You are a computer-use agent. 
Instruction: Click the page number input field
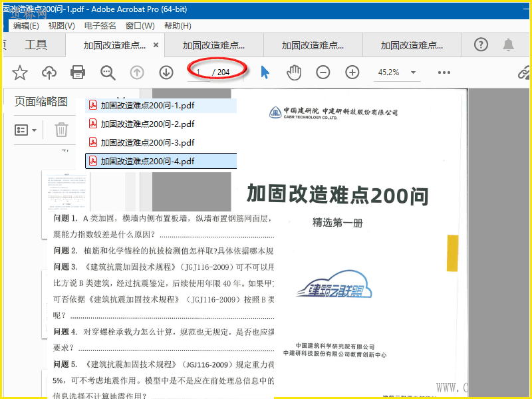pos(198,72)
